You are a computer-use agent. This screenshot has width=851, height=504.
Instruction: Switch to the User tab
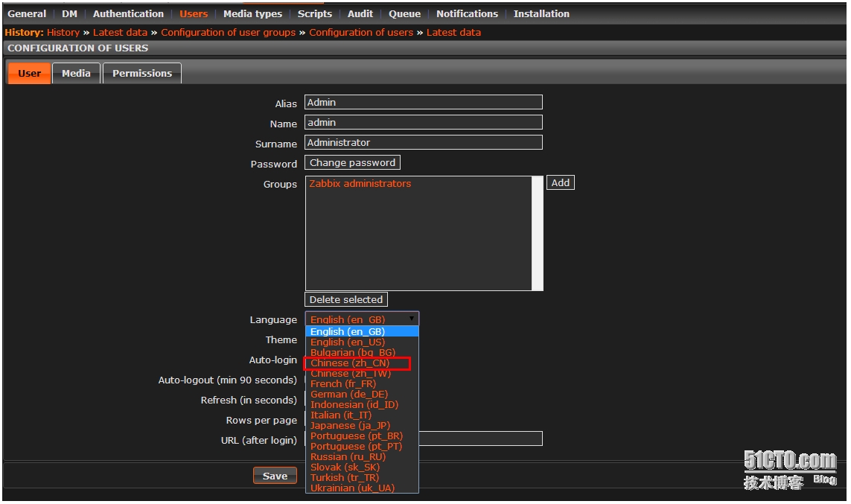(x=29, y=73)
